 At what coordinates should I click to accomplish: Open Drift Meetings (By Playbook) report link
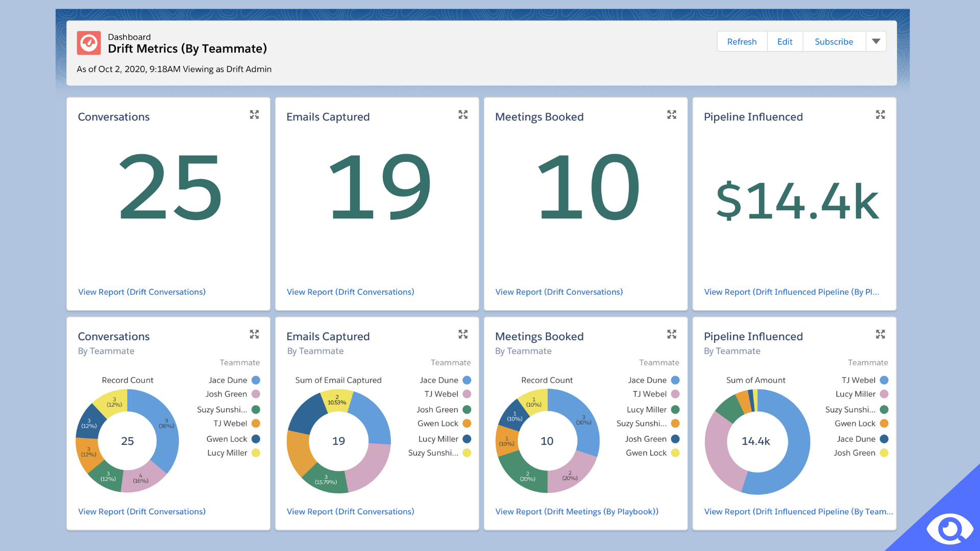tap(577, 511)
